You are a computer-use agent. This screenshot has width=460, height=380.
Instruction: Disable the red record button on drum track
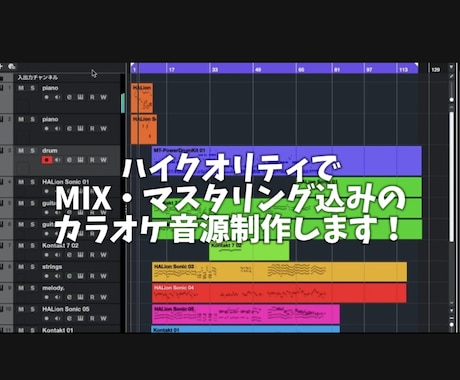[x=47, y=160]
